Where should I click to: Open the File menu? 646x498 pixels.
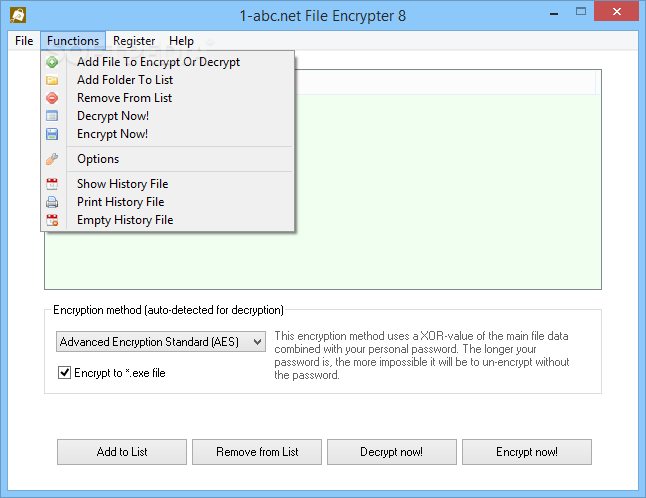point(24,41)
